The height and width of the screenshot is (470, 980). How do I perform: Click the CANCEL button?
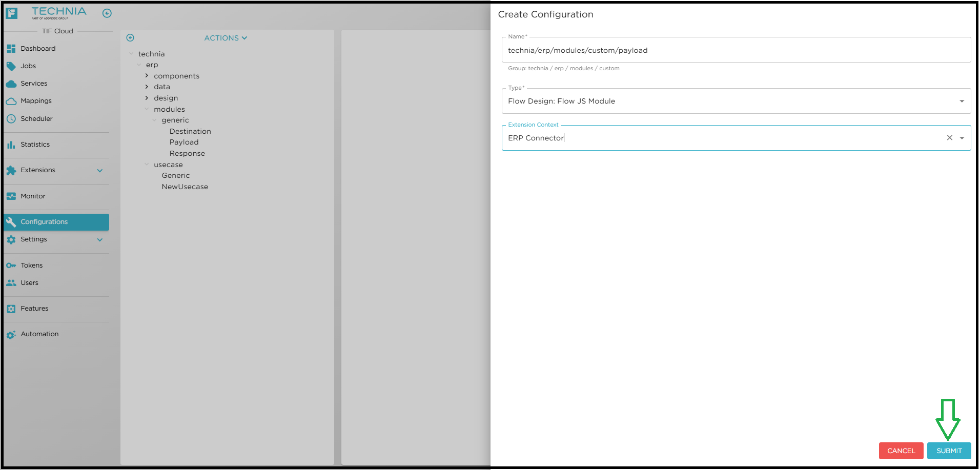point(901,451)
